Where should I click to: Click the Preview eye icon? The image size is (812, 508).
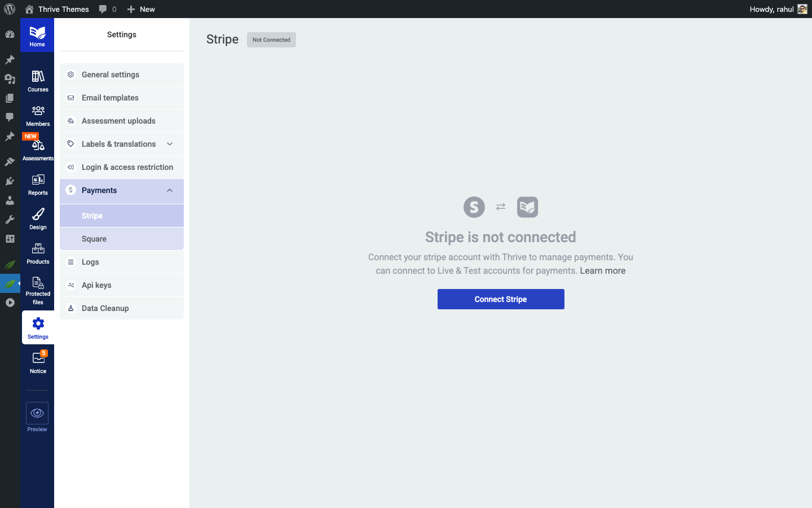pos(37,413)
